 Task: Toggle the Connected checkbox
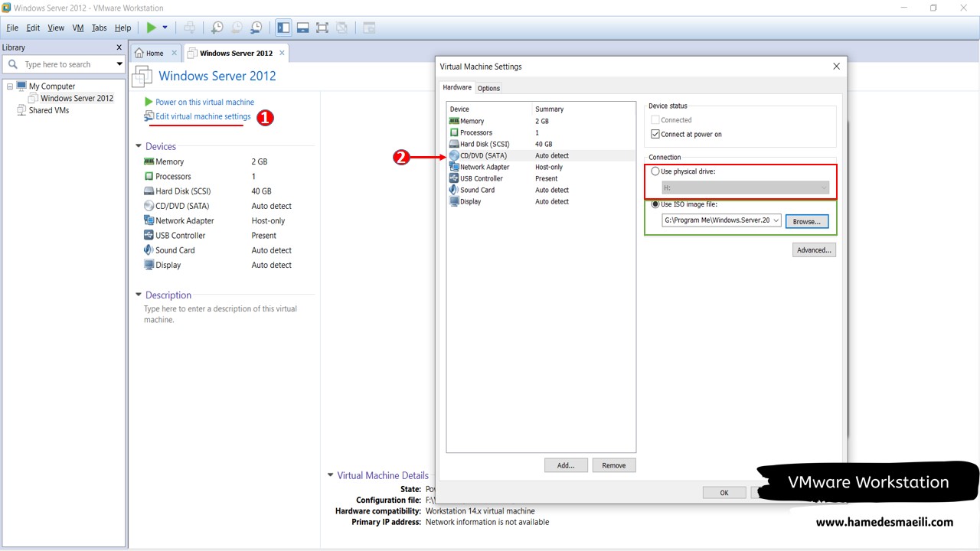point(655,120)
